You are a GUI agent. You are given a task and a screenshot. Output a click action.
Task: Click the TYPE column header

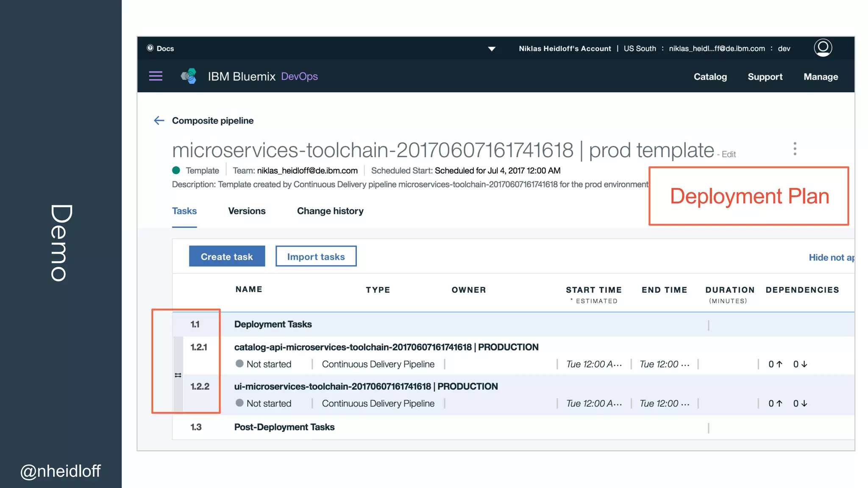378,290
